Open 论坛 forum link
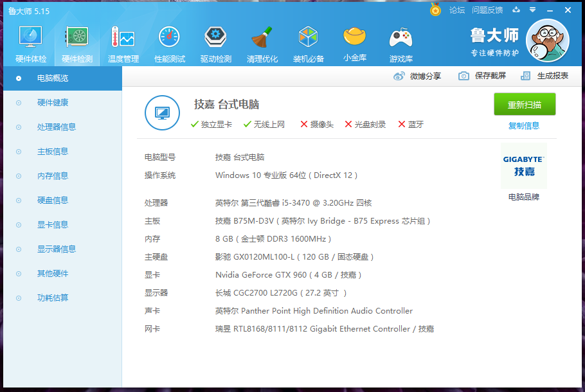Image resolution: width=585 pixels, height=392 pixels. coord(457,10)
